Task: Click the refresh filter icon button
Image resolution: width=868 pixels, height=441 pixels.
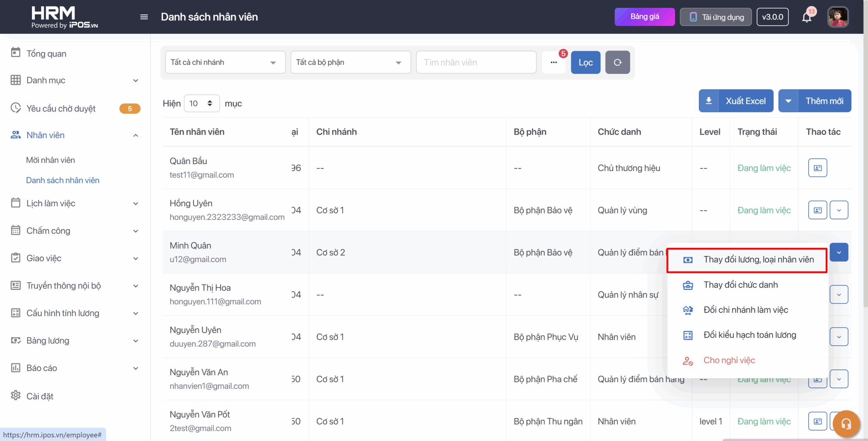Action: pos(617,62)
